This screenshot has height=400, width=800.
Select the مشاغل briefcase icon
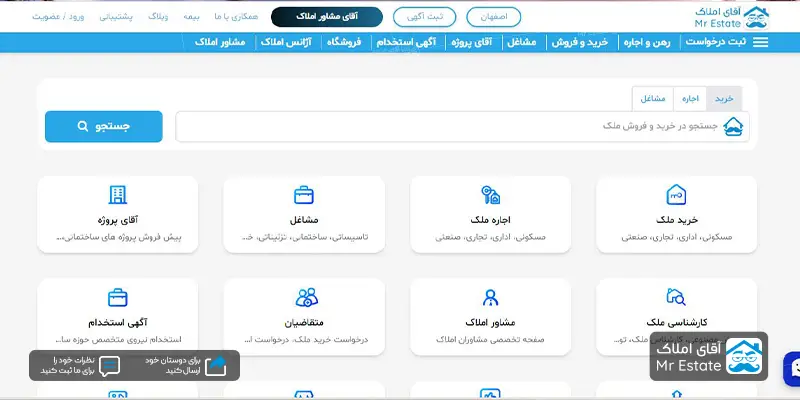pyautogui.click(x=304, y=194)
